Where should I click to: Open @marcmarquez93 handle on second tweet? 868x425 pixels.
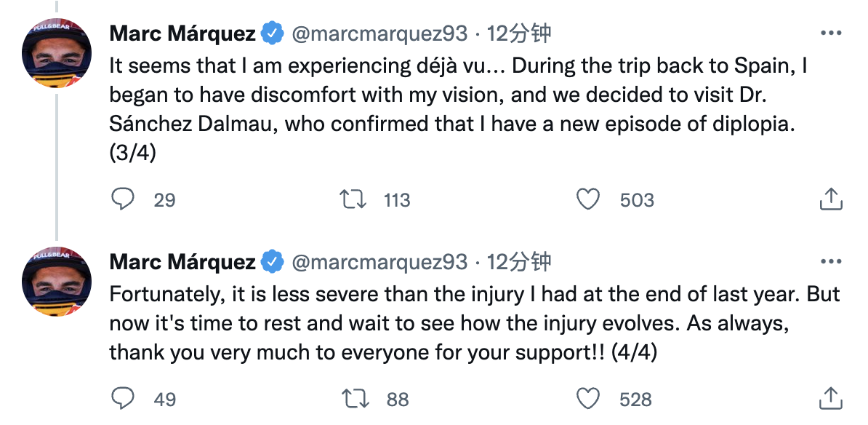tap(379, 262)
